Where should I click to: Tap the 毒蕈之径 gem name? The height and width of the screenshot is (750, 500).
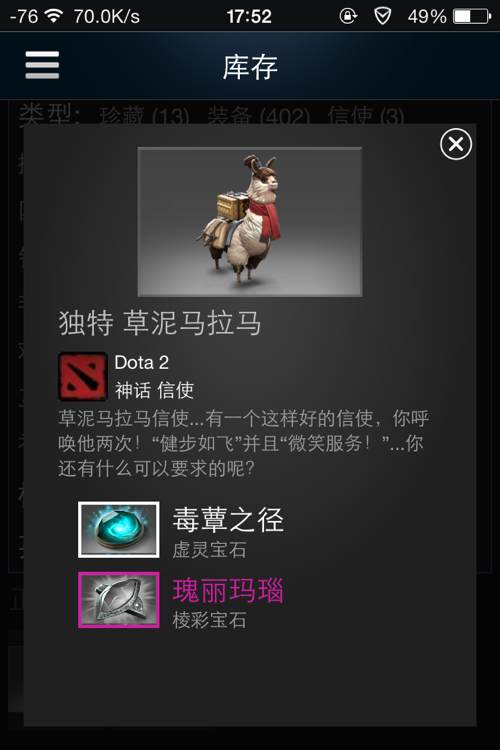click(228, 520)
